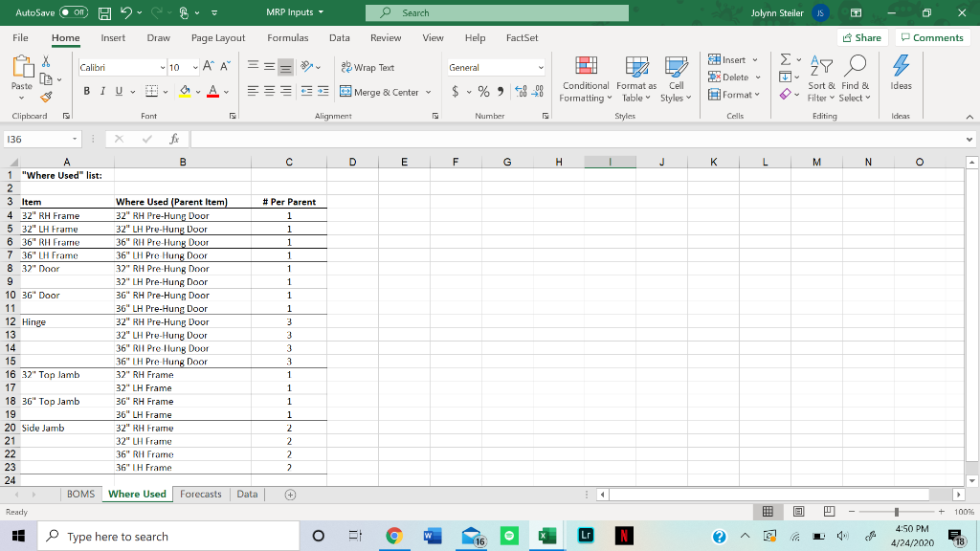980x551 pixels.
Task: Open Format as Table gallery
Action: tap(636, 79)
